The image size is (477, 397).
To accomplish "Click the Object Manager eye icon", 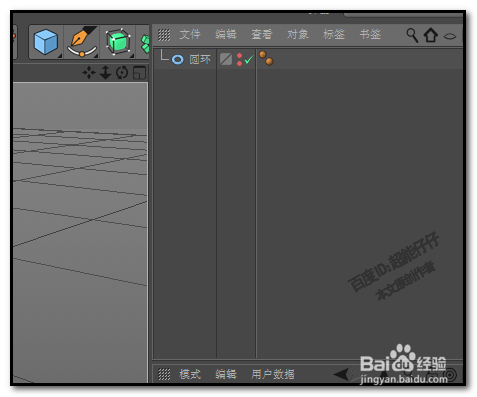I will (x=450, y=36).
